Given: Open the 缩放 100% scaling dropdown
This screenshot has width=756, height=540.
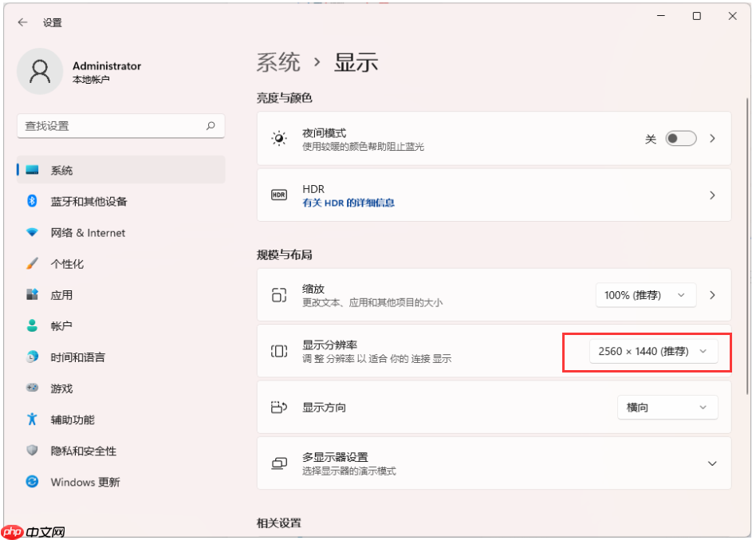Looking at the screenshot, I should click(645, 294).
